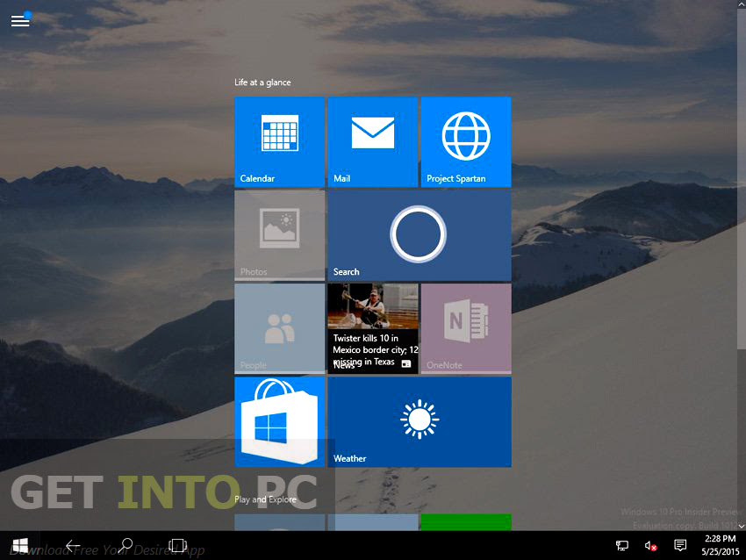Launch Project Spartan browser tile

pyautogui.click(x=466, y=142)
